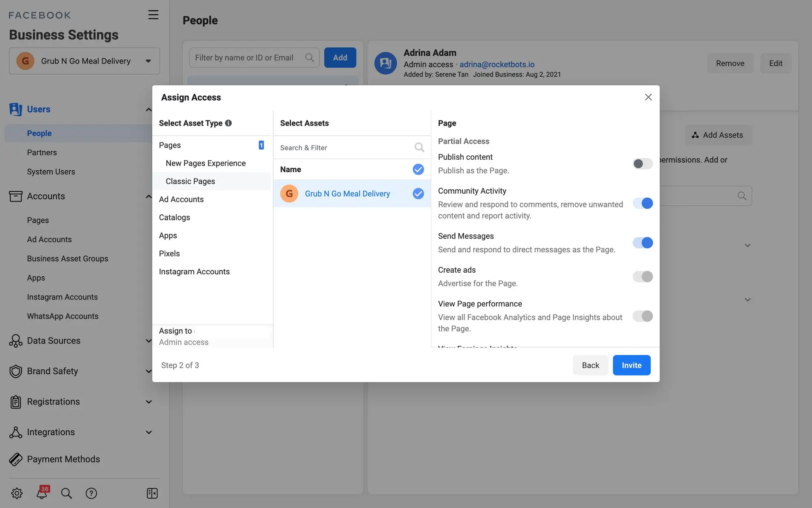812x508 pixels.
Task: Enable the Publish content toggle
Action: point(642,164)
